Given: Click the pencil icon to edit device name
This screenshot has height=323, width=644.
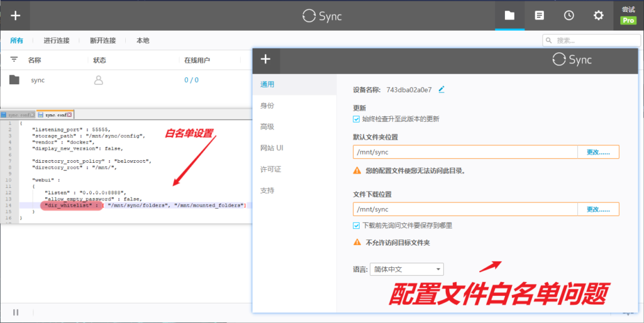Looking at the screenshot, I should [x=441, y=89].
